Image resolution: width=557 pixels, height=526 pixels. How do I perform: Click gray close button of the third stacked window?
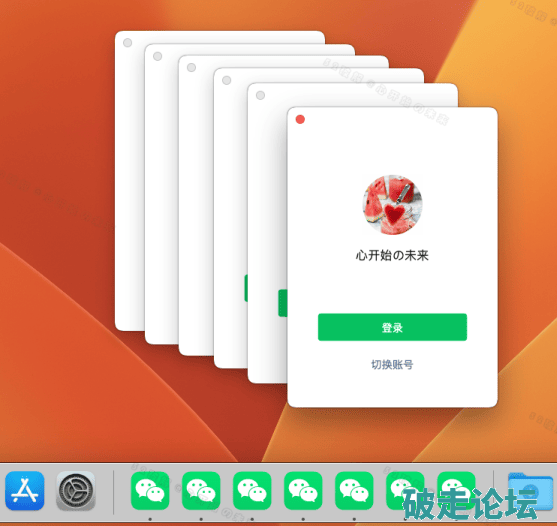click(x=191, y=67)
